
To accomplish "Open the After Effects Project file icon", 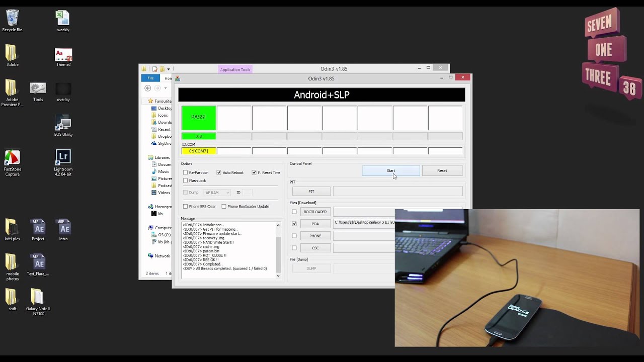I will tap(38, 230).
